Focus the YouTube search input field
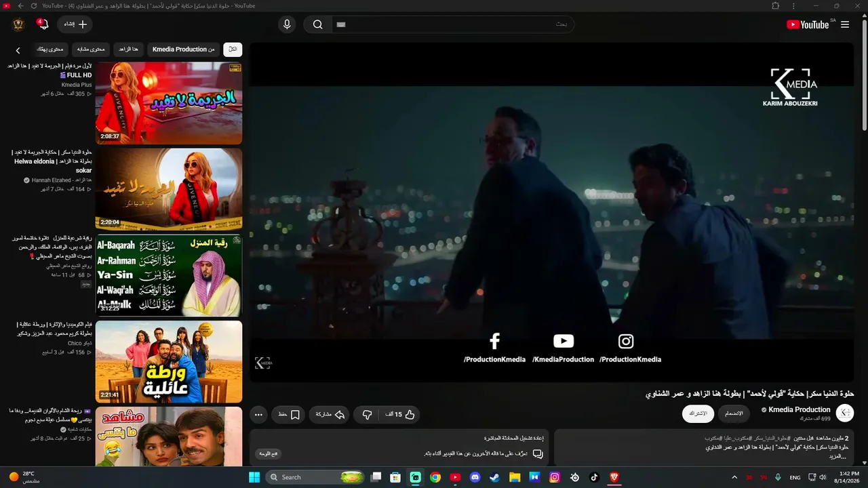The image size is (868, 488). click(453, 24)
